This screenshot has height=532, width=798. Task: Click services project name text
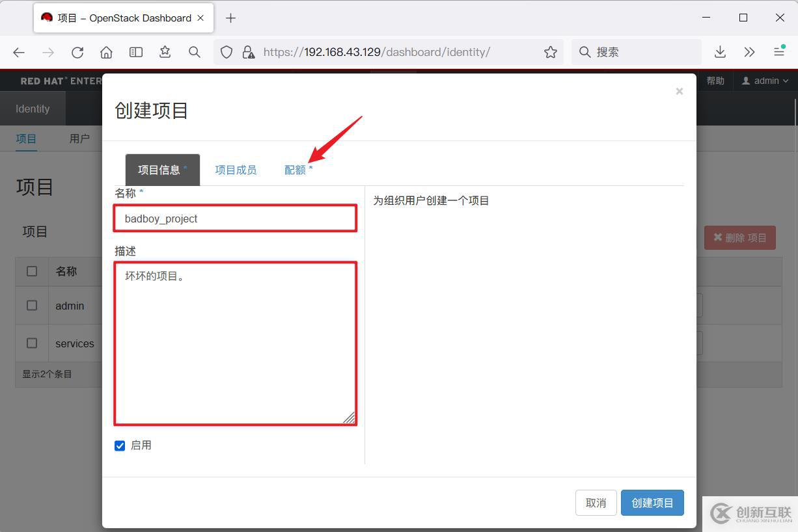point(75,343)
